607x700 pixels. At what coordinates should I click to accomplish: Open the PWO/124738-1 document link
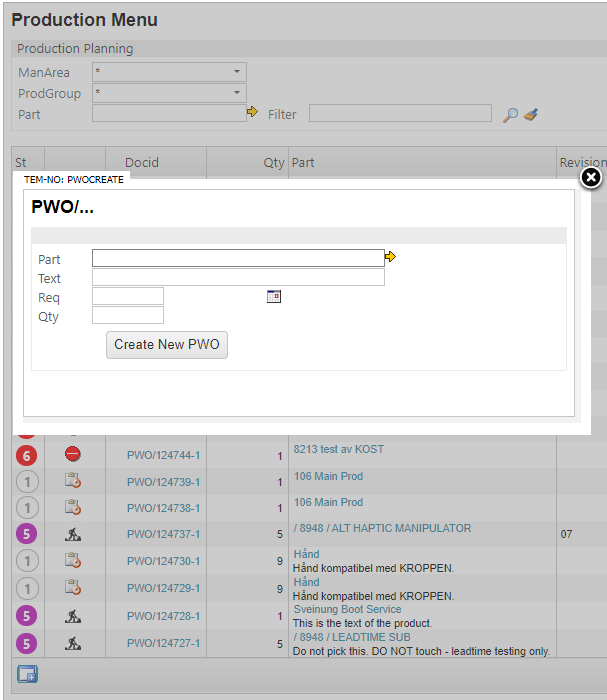(163, 509)
